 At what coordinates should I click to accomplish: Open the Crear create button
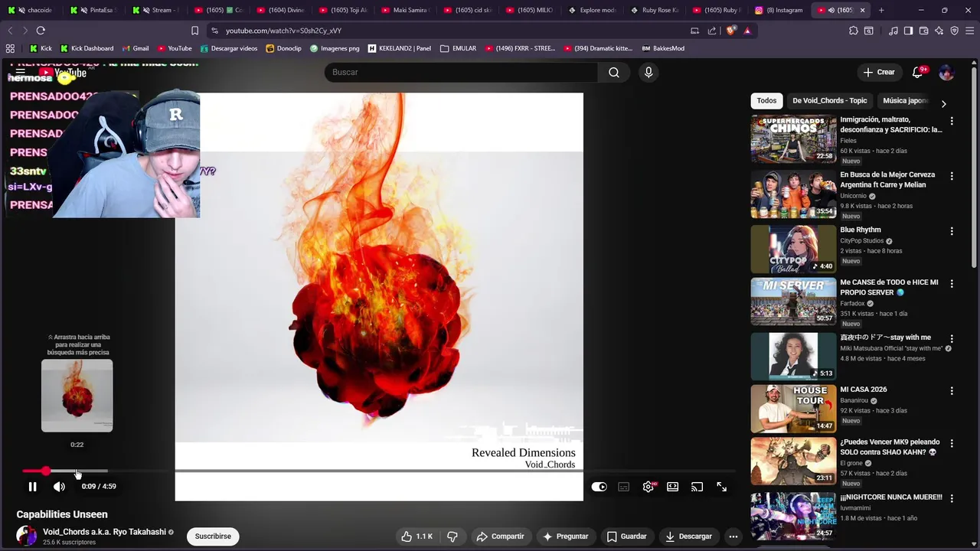coord(879,72)
